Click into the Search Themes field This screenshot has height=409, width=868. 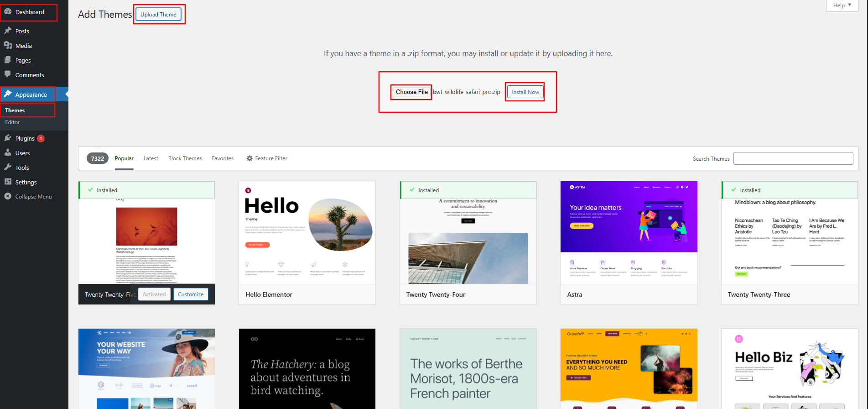[793, 158]
